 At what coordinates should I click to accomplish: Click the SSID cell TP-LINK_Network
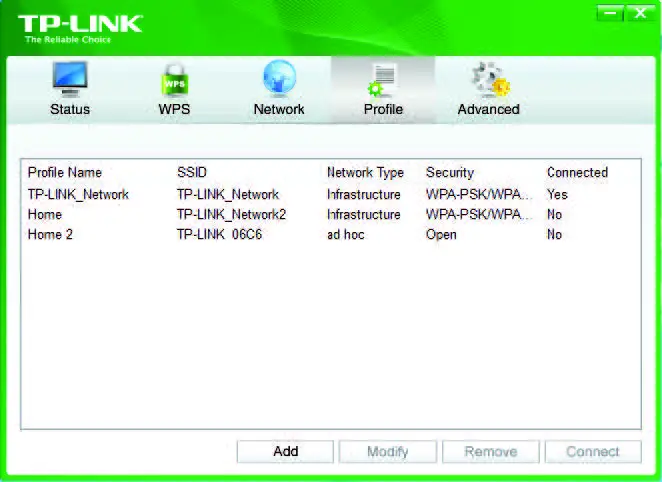pos(228,194)
